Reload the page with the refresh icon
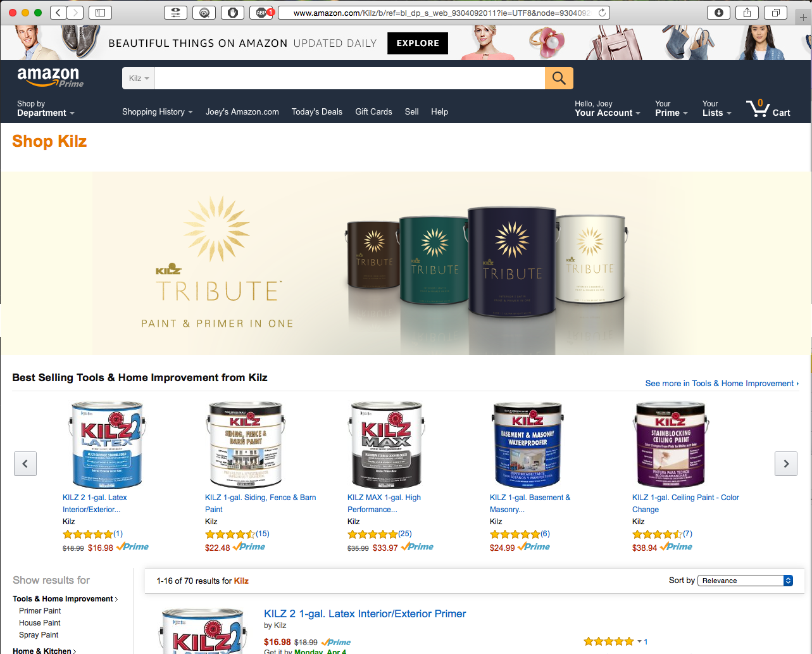The height and width of the screenshot is (654, 812). coord(603,13)
